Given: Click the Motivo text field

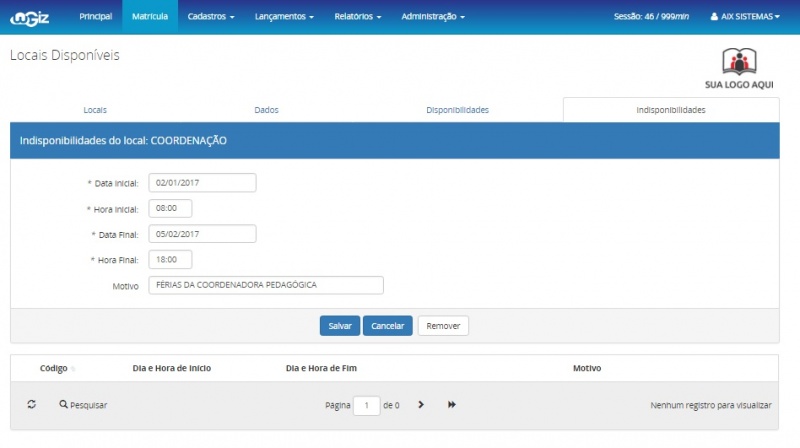Looking at the screenshot, I should pos(266,285).
